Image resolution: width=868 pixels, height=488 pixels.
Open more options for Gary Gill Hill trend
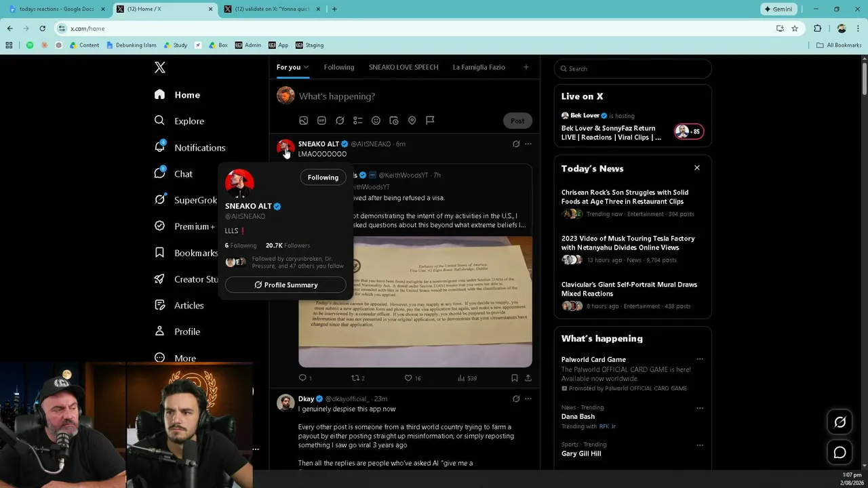[x=700, y=445]
